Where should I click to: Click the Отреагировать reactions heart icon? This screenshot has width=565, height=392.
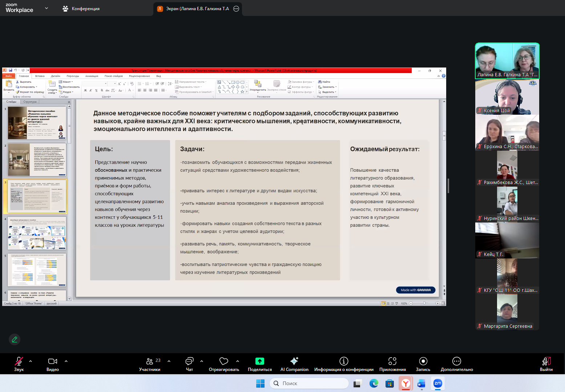(224, 362)
